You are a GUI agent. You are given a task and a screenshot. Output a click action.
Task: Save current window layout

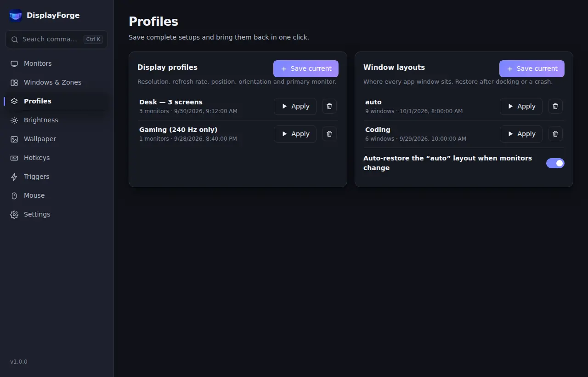click(x=532, y=69)
